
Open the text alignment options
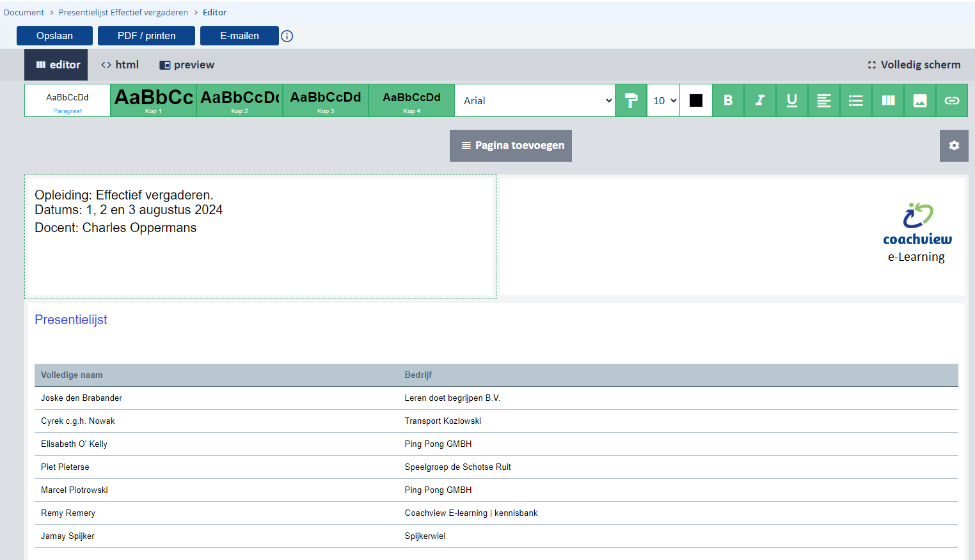(824, 100)
